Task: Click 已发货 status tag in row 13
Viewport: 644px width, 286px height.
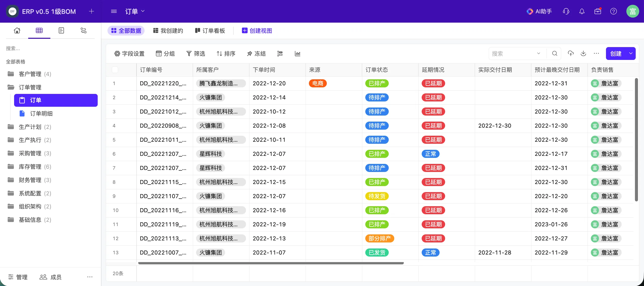Action: point(377,253)
